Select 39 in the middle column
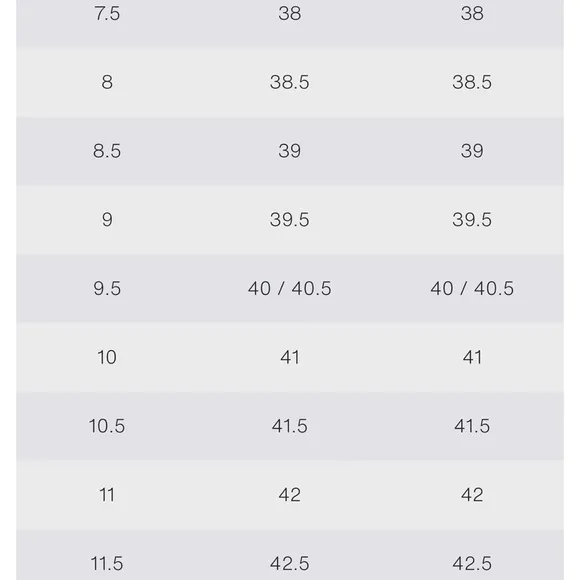 (x=289, y=151)
